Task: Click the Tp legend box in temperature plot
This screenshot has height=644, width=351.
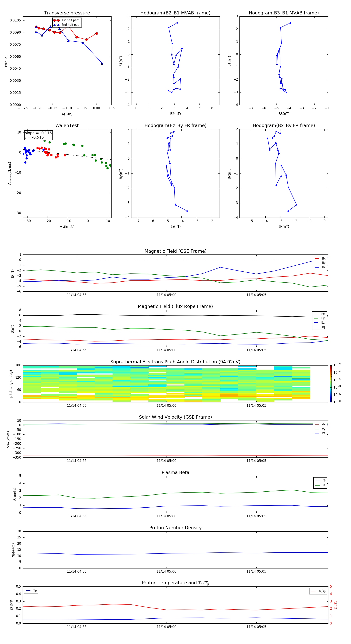Action: click(x=31, y=591)
